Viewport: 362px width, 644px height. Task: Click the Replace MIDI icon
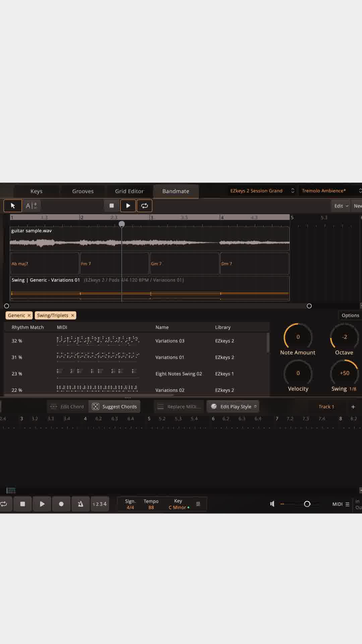click(161, 407)
